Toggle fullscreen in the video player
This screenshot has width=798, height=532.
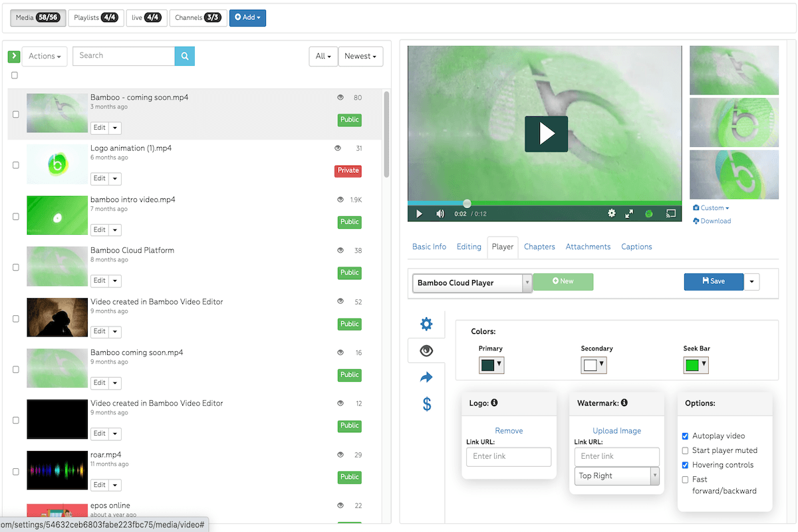pos(629,213)
